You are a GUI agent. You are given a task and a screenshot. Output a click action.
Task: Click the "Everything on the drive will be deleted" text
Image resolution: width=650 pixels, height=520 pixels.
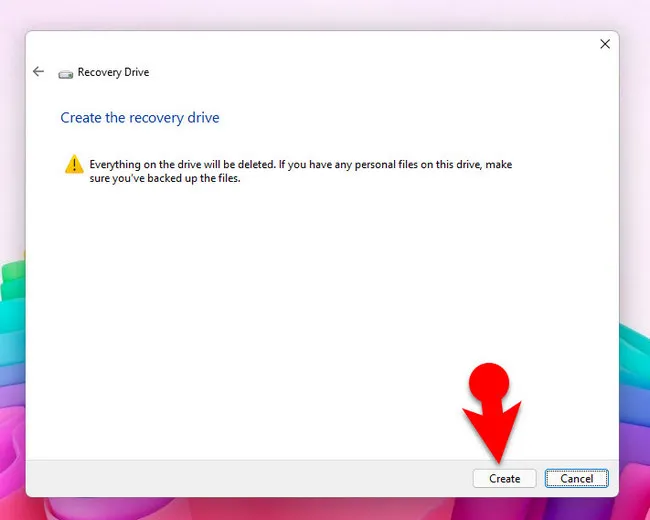coord(200,164)
